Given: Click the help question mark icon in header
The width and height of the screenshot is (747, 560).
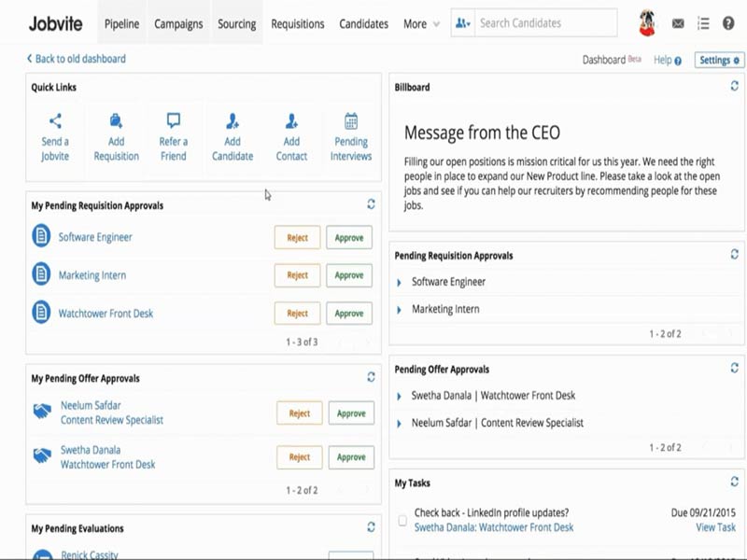Looking at the screenshot, I should coord(728,23).
